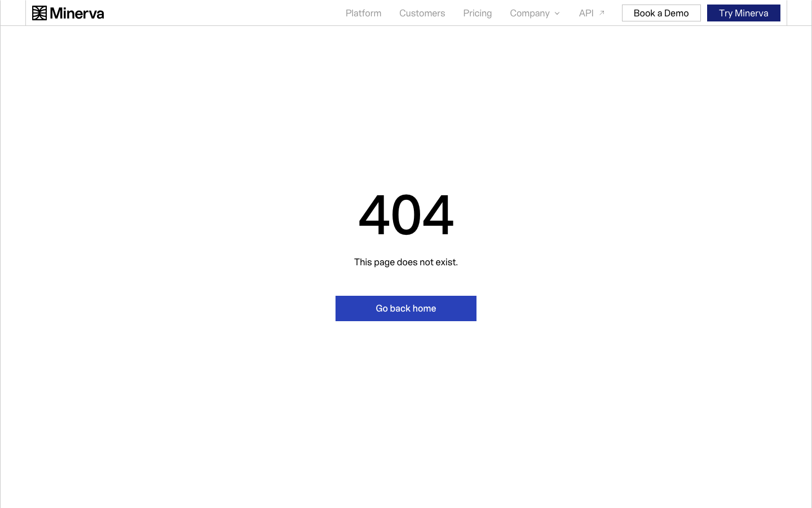Viewport: 812px width, 508px height.
Task: Click the 'This page does not exist.' text
Action: tap(406, 262)
